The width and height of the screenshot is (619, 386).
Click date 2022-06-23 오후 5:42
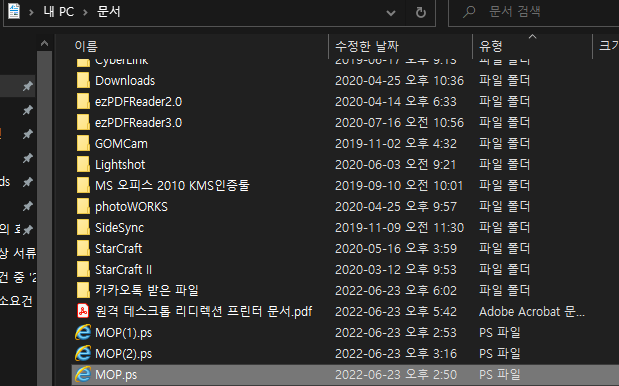click(396, 311)
